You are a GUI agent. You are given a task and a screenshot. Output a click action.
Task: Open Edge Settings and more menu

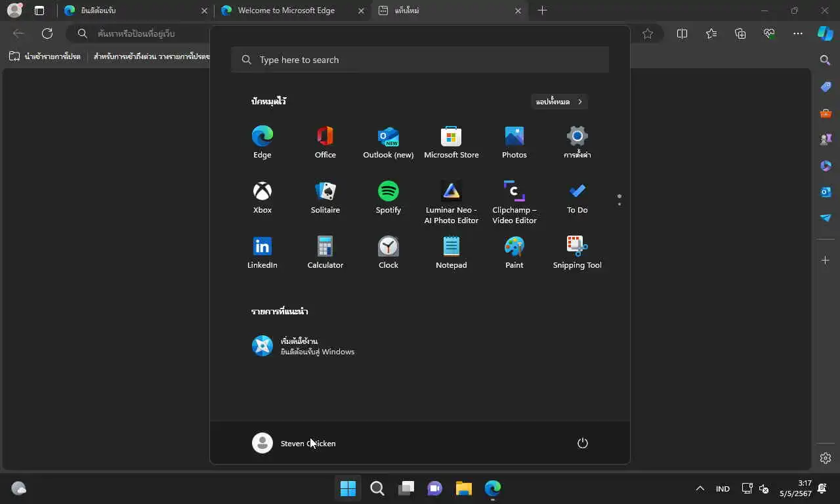pos(798,33)
